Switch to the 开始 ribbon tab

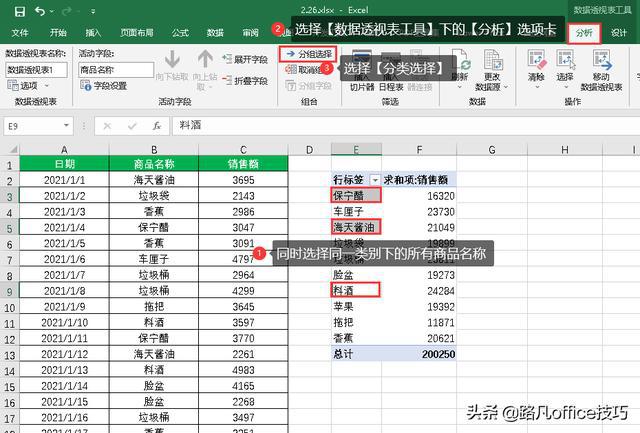coord(58,33)
